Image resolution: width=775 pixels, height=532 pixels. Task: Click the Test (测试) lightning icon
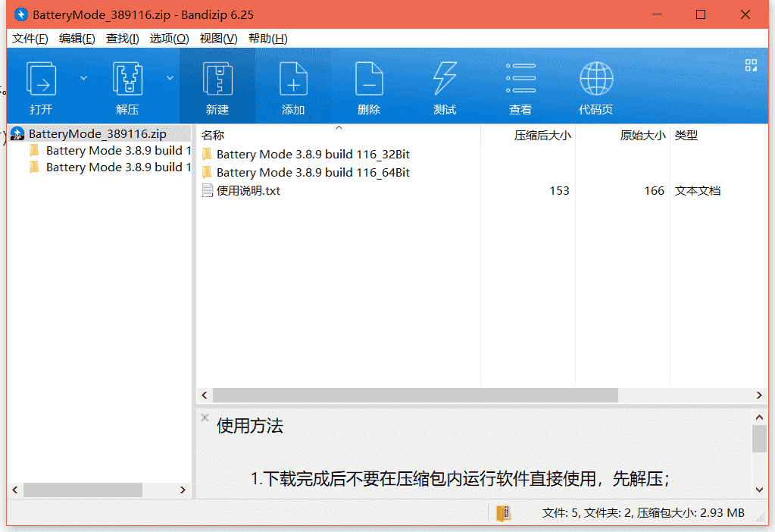(445, 79)
